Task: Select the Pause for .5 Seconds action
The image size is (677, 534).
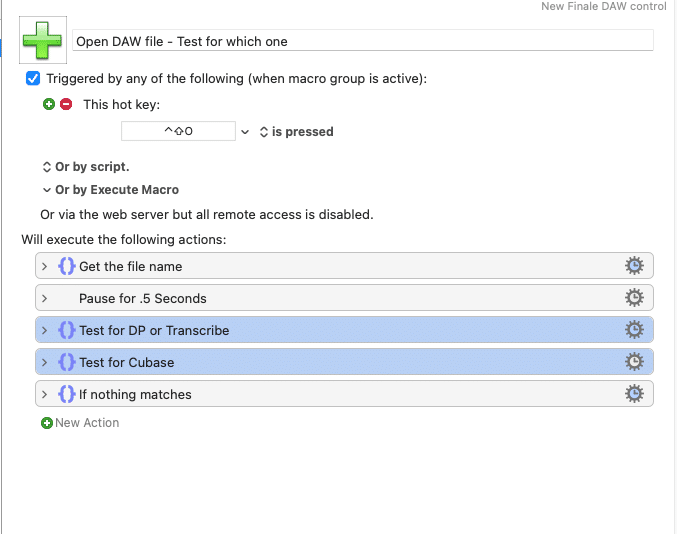Action: (x=300, y=298)
